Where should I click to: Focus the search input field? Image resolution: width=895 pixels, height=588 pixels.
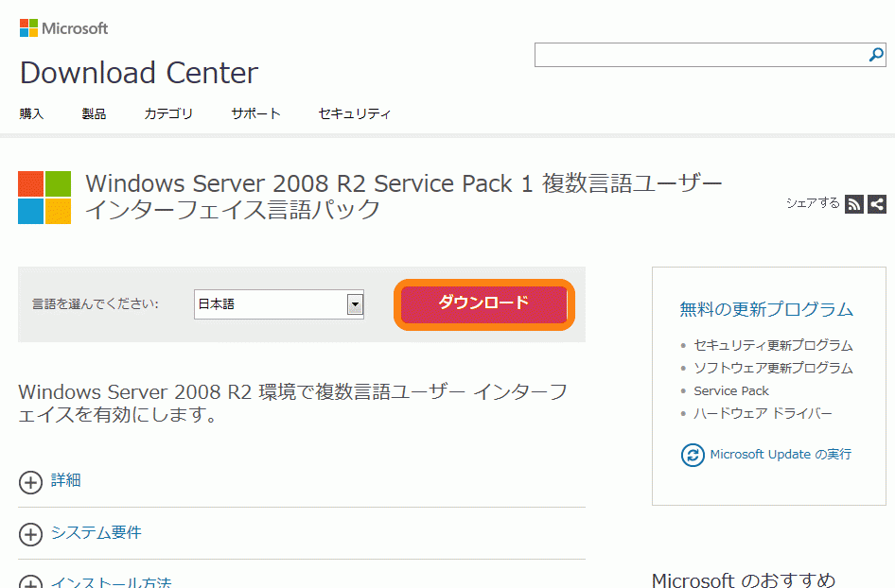(701, 55)
